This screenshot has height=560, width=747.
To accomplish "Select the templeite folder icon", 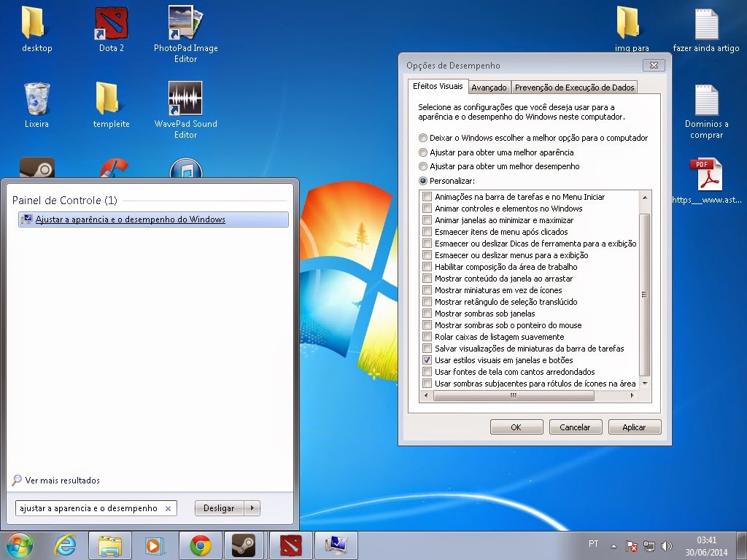I will pyautogui.click(x=107, y=98).
